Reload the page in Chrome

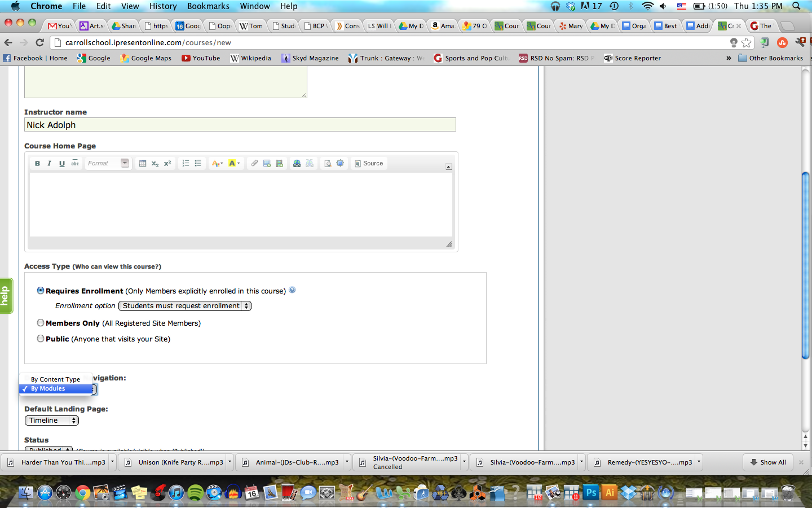(x=39, y=42)
